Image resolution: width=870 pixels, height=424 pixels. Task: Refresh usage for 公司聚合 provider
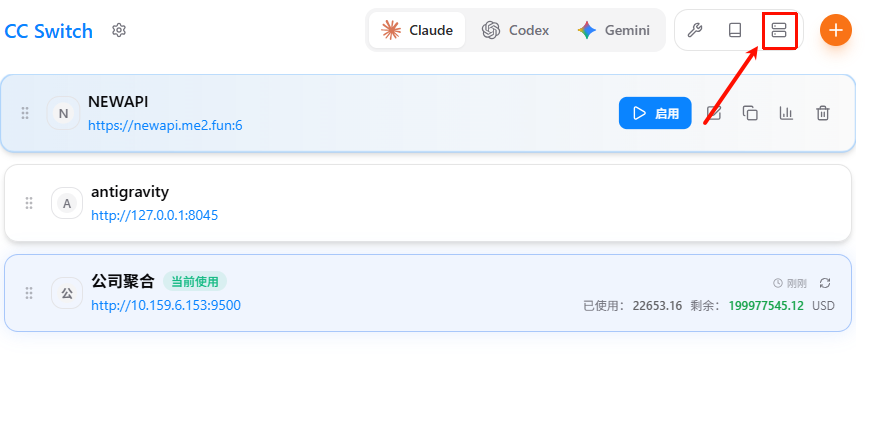(825, 283)
